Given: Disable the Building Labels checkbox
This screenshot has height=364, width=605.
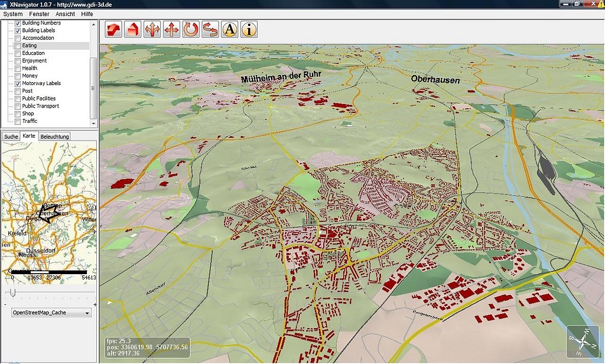Looking at the screenshot, I should (x=19, y=30).
